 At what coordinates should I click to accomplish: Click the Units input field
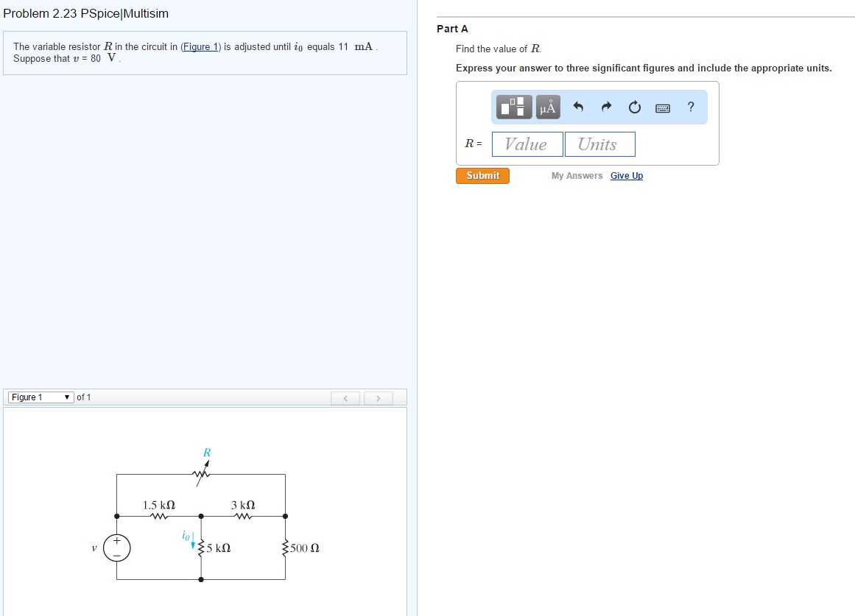[x=599, y=144]
